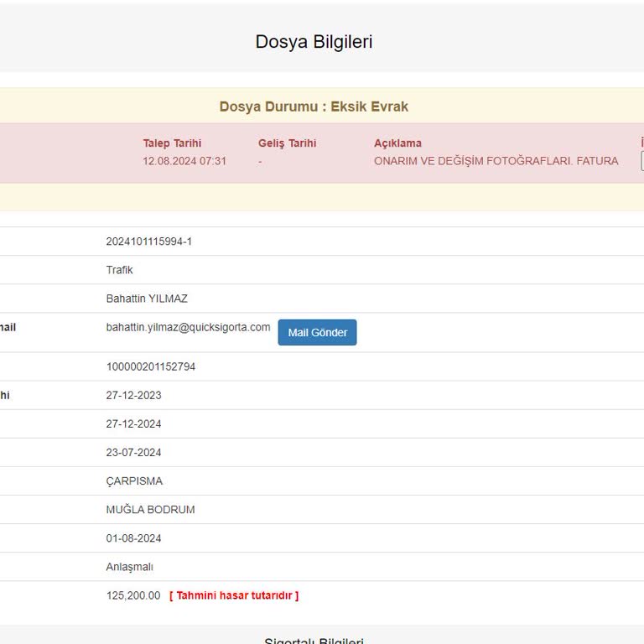Image resolution: width=644 pixels, height=644 pixels.
Task: Select the Talep Tarihi column header
Action: tap(172, 143)
